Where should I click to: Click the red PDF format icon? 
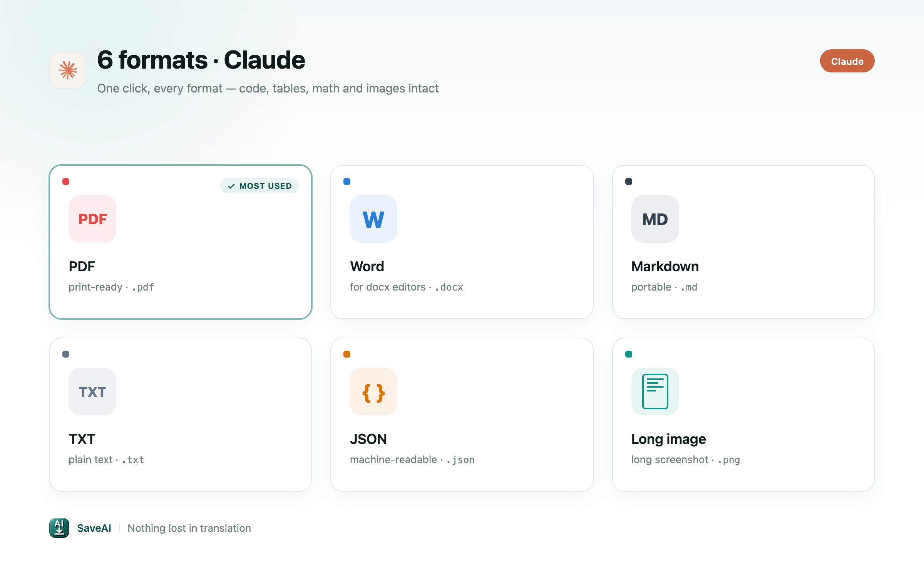tap(92, 219)
